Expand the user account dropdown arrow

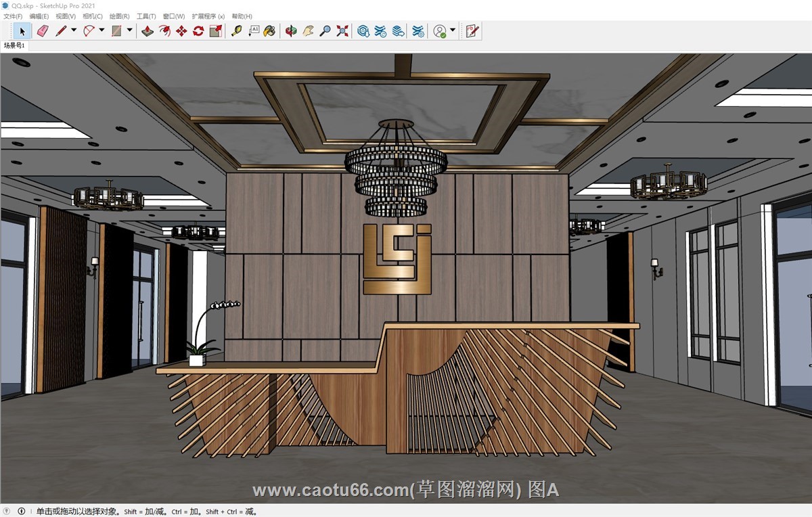point(453,30)
